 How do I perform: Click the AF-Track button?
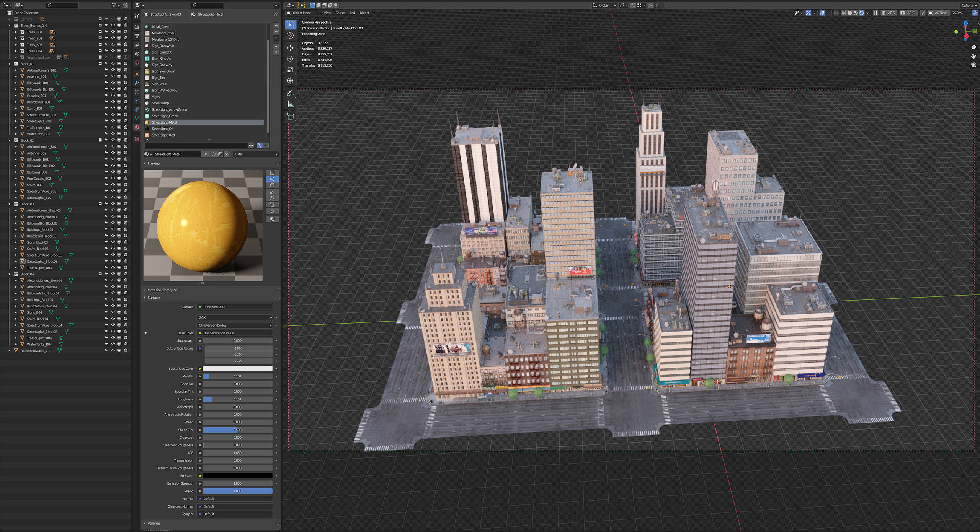click(938, 13)
